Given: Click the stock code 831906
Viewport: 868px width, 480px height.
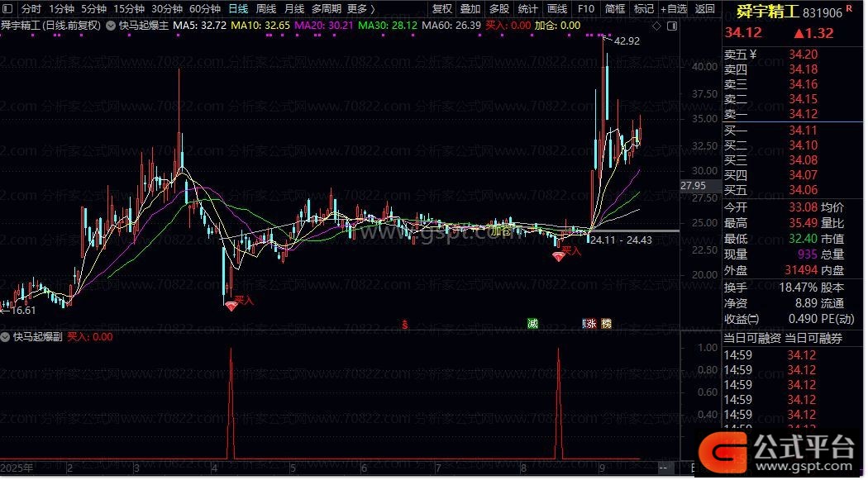Looking at the screenshot, I should 822,12.
